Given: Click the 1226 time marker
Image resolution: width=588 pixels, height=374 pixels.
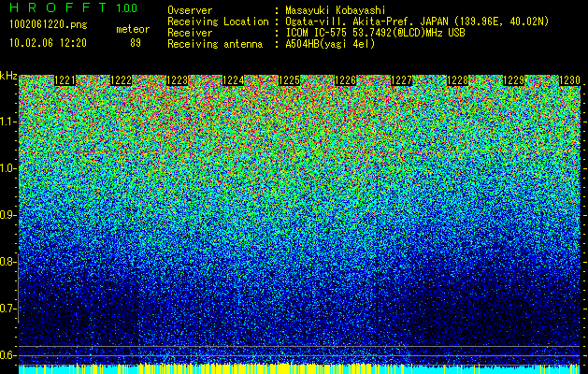Looking at the screenshot, I should pyautogui.click(x=345, y=80).
